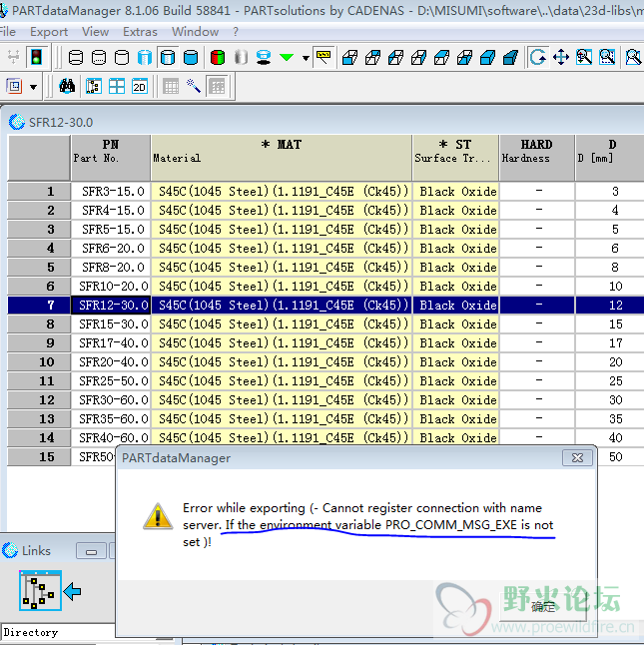Activate the pan four-arrow tool
This screenshot has width=644, height=645.
(561, 57)
